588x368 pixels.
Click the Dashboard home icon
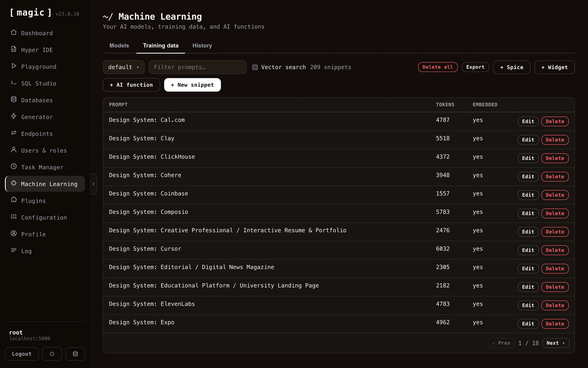(14, 32)
